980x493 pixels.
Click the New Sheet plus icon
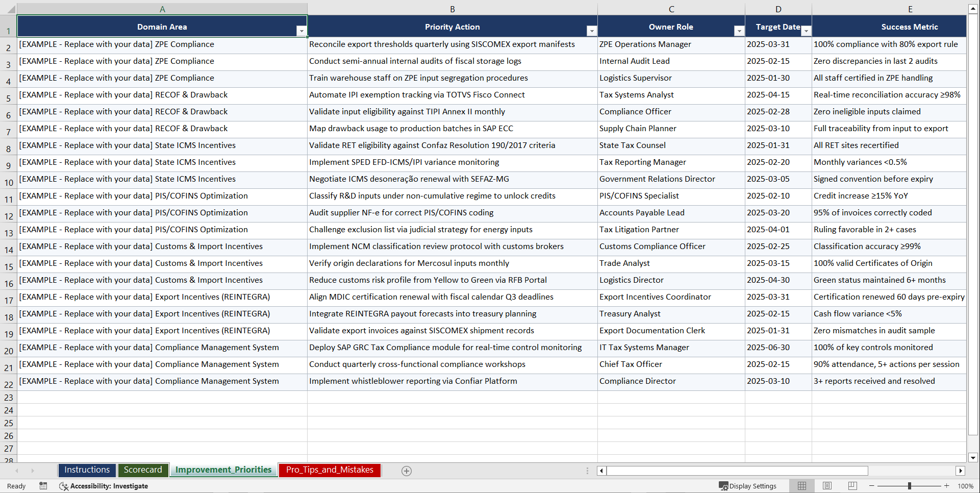click(407, 471)
